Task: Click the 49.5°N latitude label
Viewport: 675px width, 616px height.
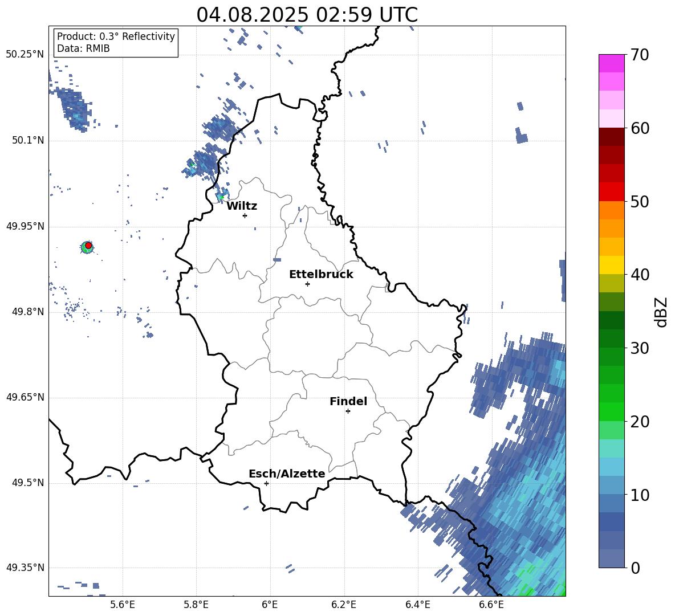Action: [28, 483]
